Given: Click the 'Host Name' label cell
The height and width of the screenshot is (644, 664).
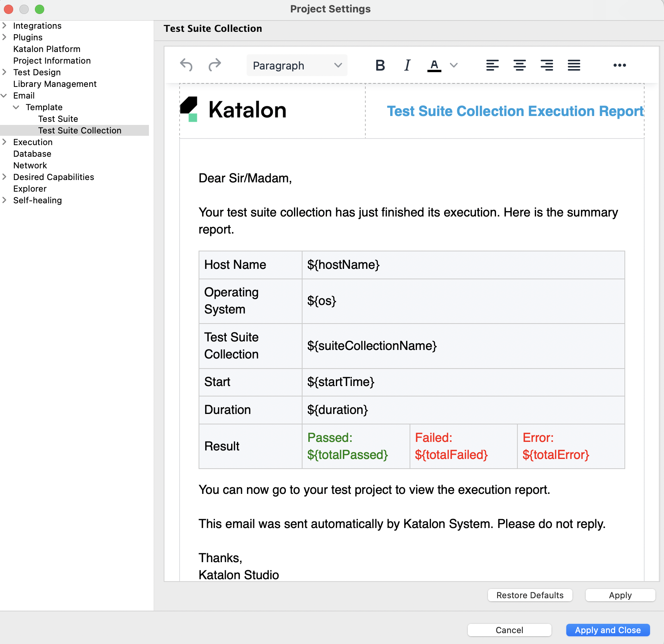Looking at the screenshot, I should click(251, 265).
